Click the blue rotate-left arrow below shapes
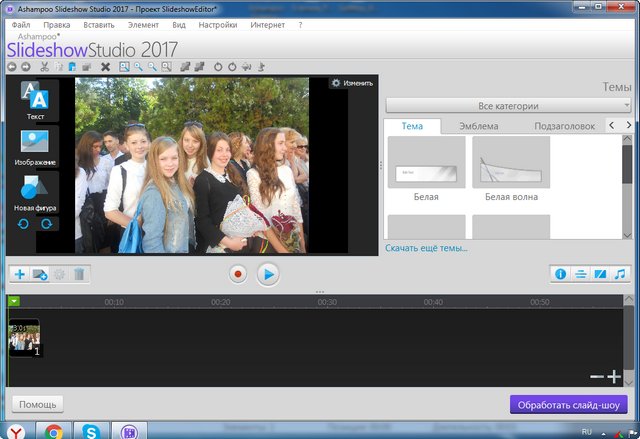The image size is (640, 439). [x=23, y=224]
